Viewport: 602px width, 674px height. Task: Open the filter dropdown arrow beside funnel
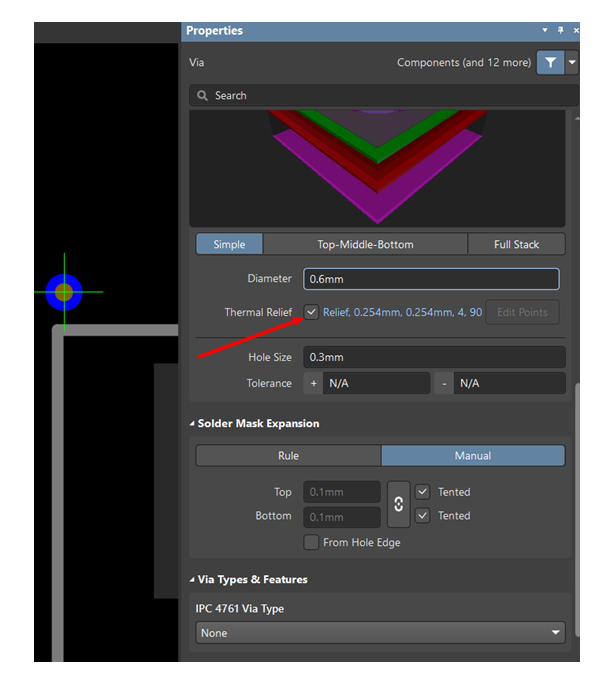point(572,62)
